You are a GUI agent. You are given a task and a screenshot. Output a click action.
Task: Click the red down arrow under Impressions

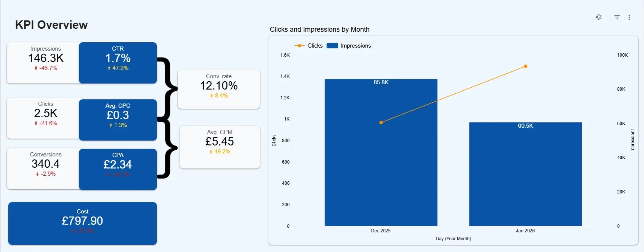coord(36,68)
